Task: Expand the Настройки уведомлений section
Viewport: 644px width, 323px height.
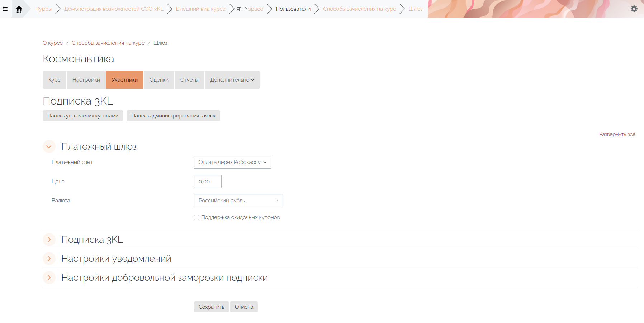Action: [49, 259]
